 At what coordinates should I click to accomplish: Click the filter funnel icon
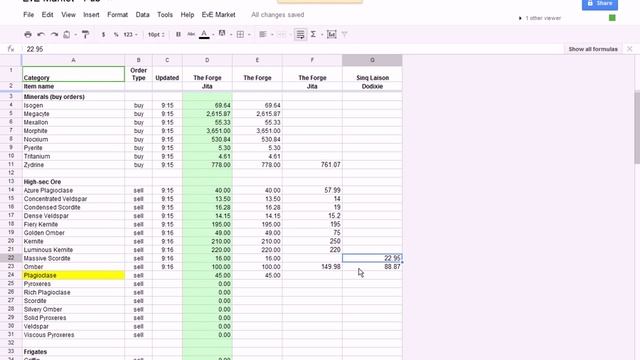(344, 35)
